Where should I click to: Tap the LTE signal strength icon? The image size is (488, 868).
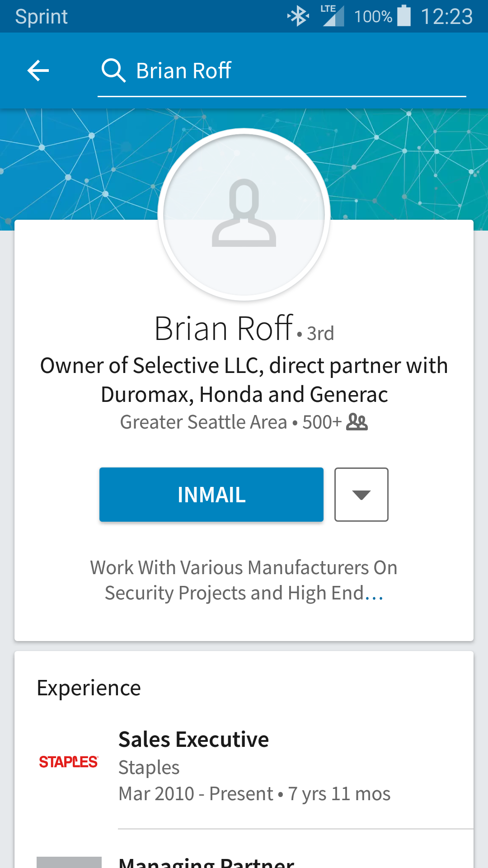point(333,16)
